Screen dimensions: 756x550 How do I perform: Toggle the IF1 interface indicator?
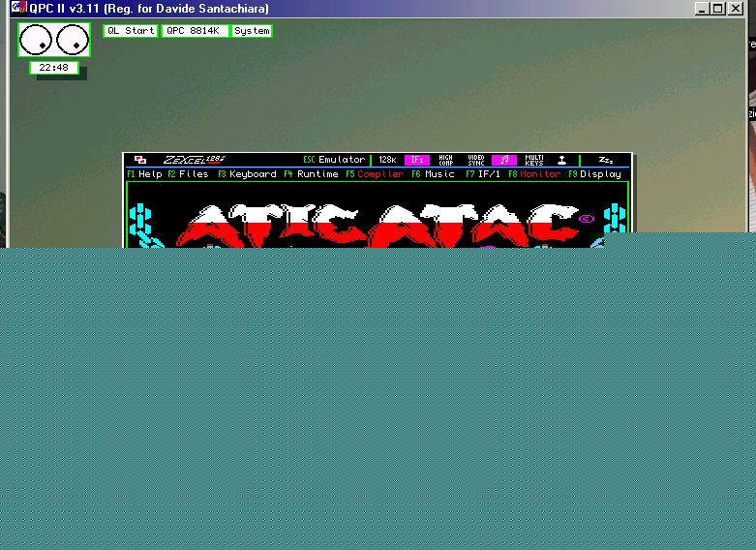point(416,160)
